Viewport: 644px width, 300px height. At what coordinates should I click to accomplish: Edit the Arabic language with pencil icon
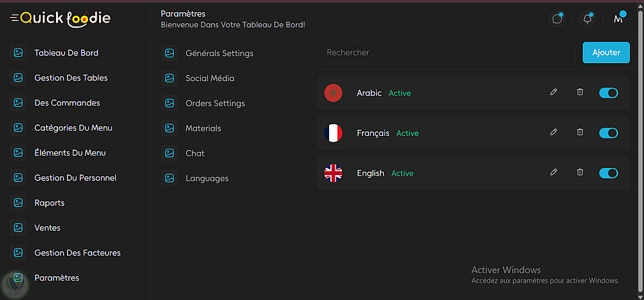tap(553, 93)
